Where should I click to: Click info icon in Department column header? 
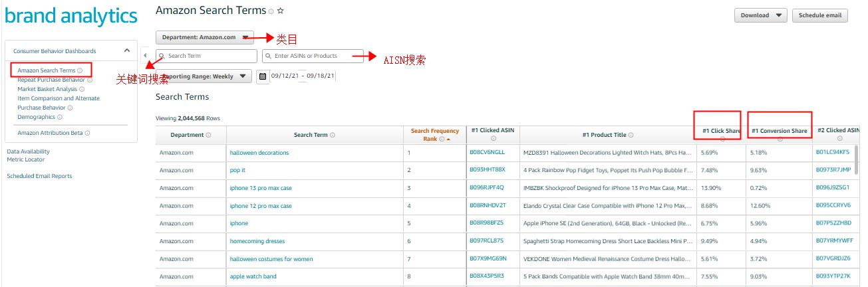point(208,135)
